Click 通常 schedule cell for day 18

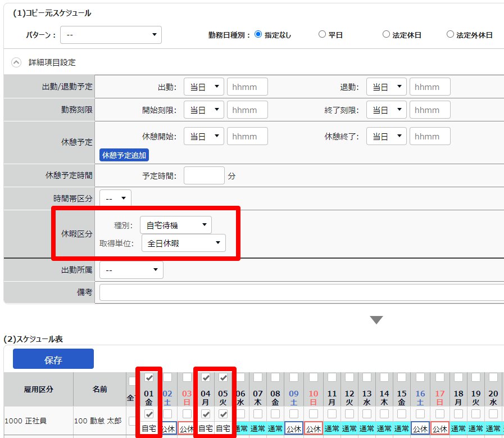coord(458,428)
